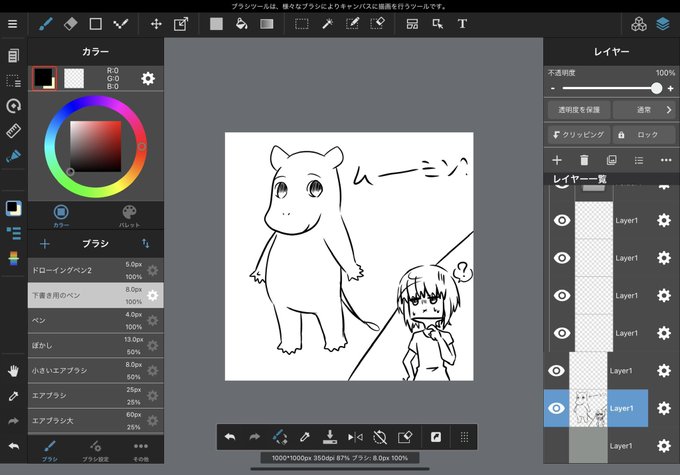Select the Hand pan tool
The height and width of the screenshot is (475, 680).
coord(13,371)
